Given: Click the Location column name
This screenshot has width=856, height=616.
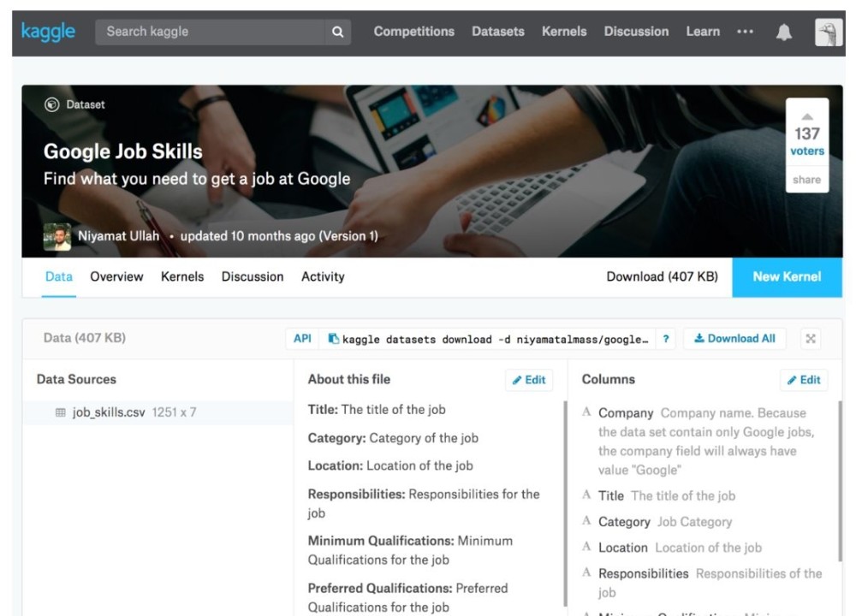Looking at the screenshot, I should click(x=623, y=548).
